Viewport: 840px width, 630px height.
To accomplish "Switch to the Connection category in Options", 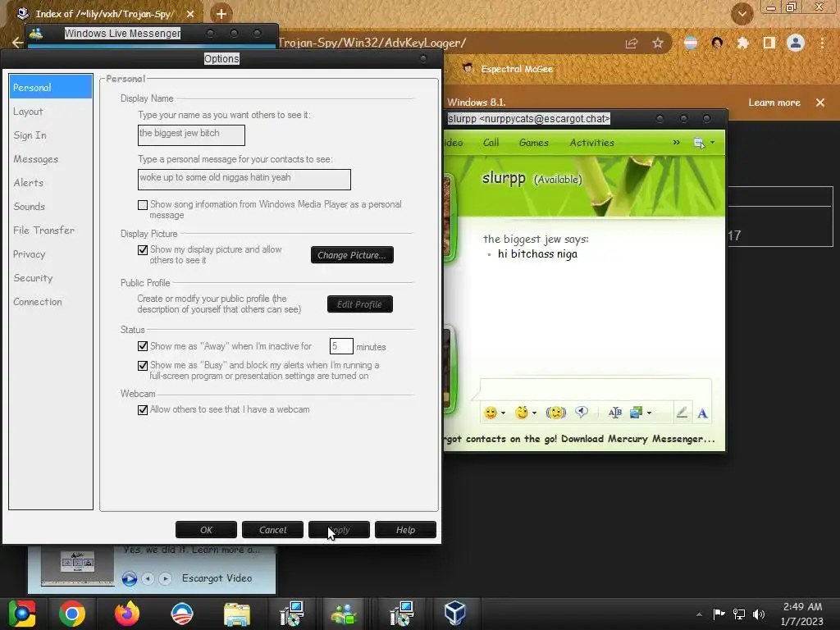I will (x=38, y=302).
